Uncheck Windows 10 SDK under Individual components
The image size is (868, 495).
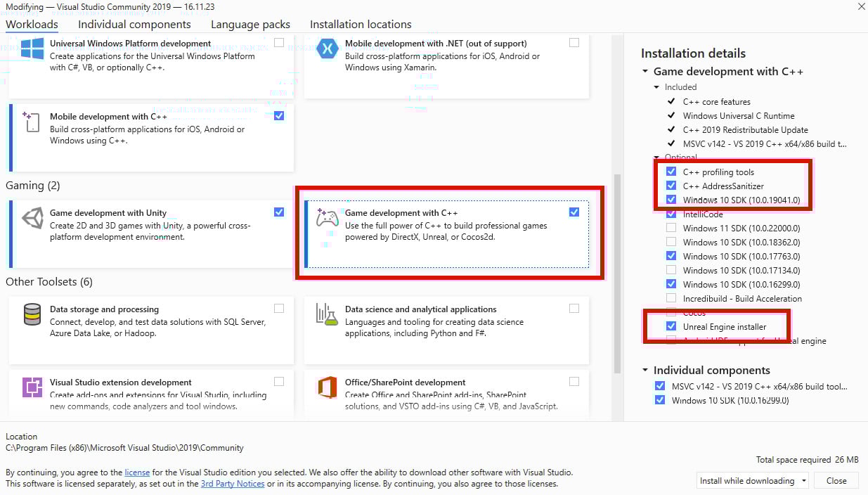pyautogui.click(x=660, y=400)
